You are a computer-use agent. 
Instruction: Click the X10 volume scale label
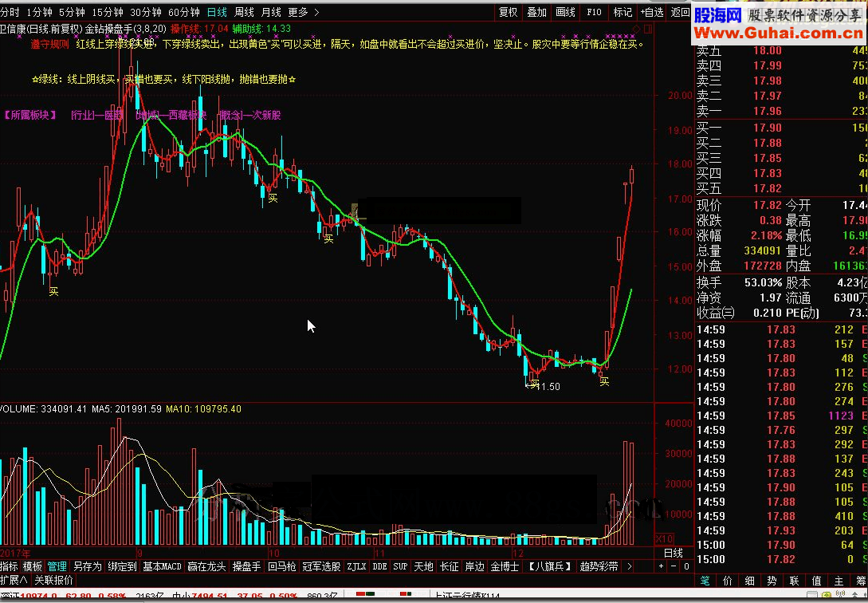click(663, 539)
